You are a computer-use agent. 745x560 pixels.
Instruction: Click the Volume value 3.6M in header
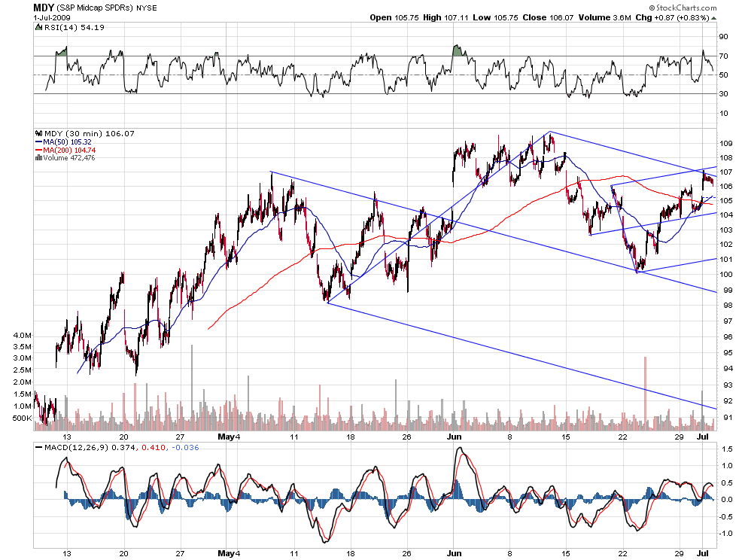click(x=622, y=17)
